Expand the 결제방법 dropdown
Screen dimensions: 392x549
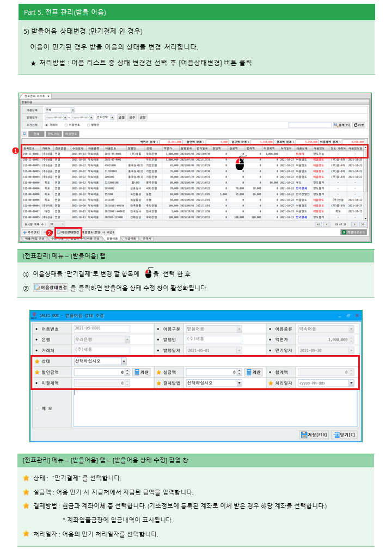pyautogui.click(x=239, y=383)
